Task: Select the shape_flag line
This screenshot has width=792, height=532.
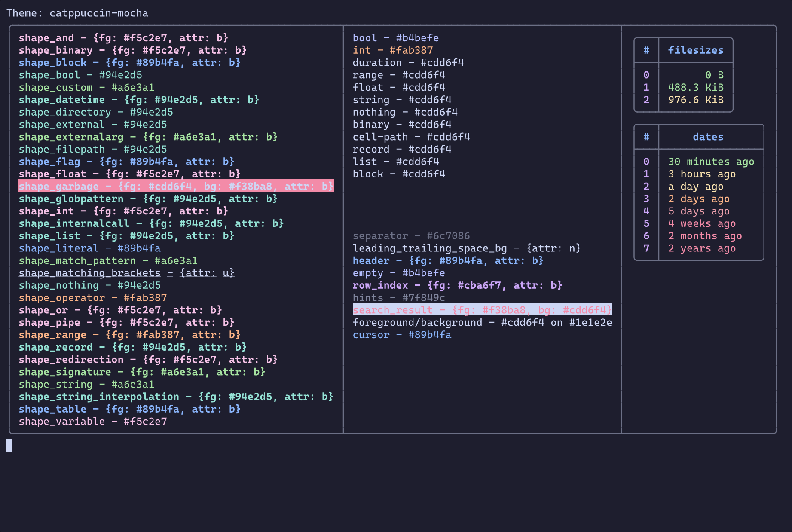Action: (127, 162)
